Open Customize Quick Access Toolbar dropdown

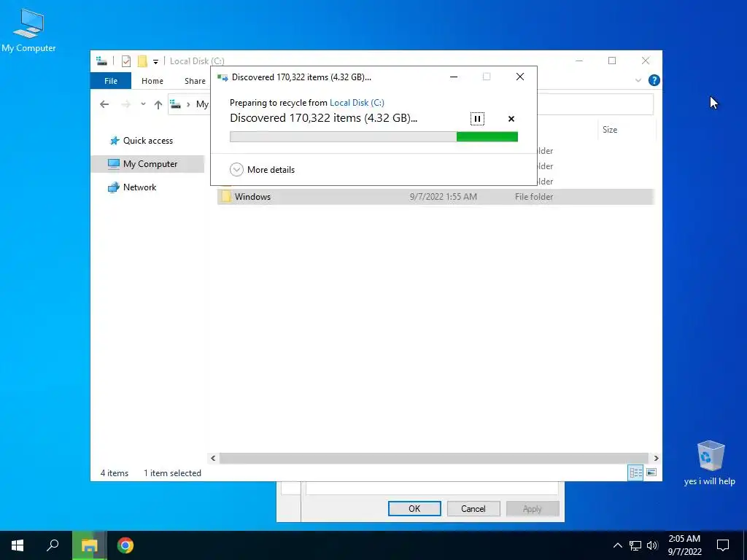(155, 61)
